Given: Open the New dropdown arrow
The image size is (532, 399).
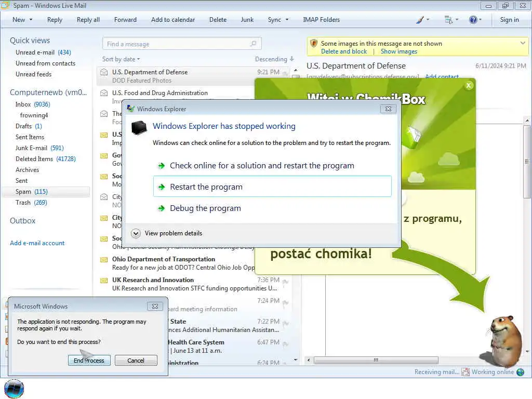Looking at the screenshot, I should click(31, 20).
